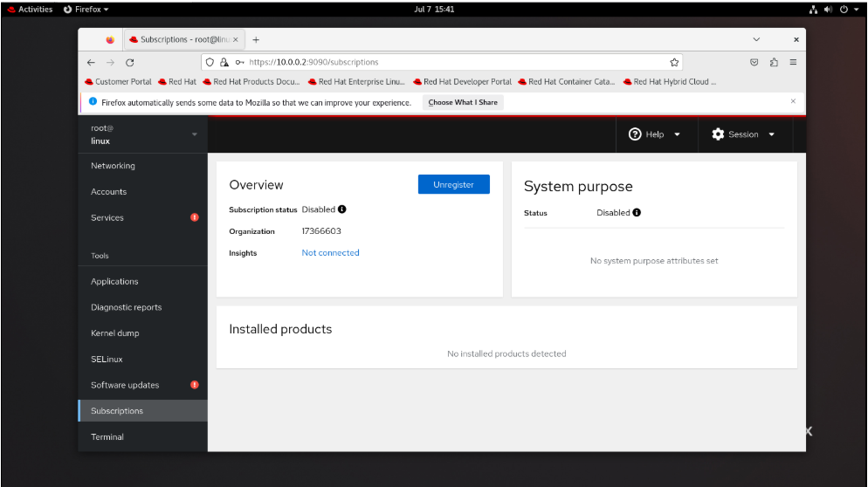
Task: Open the network status icon in top bar
Action: click(813, 10)
